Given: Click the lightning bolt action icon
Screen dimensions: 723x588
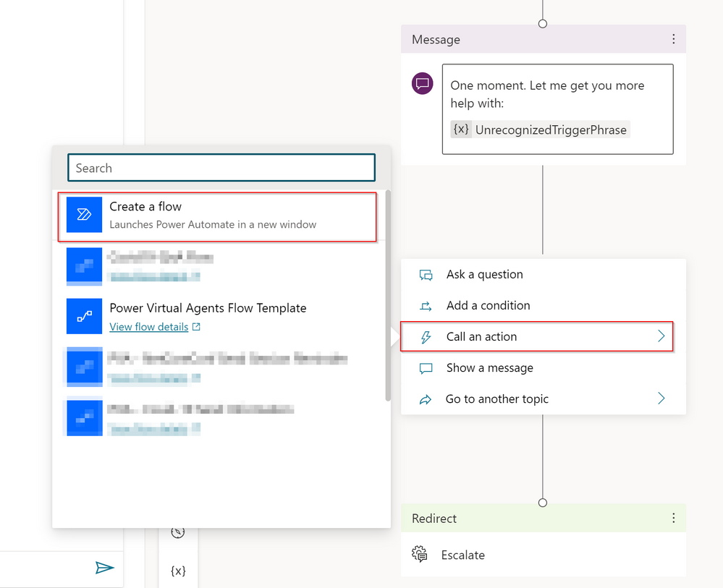Looking at the screenshot, I should click(x=426, y=337).
